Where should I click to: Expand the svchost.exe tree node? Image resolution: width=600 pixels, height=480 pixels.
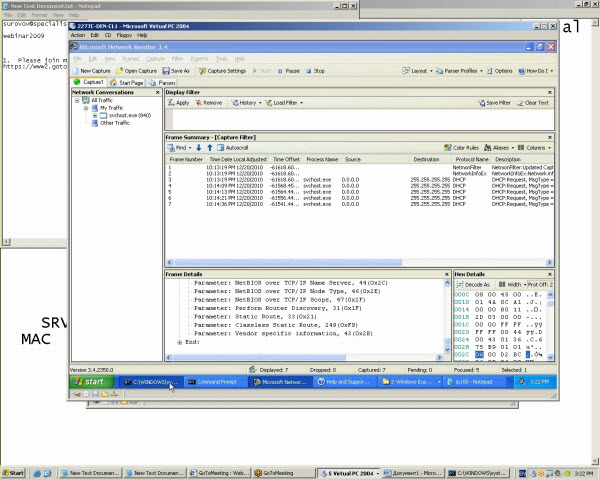(x=95, y=115)
